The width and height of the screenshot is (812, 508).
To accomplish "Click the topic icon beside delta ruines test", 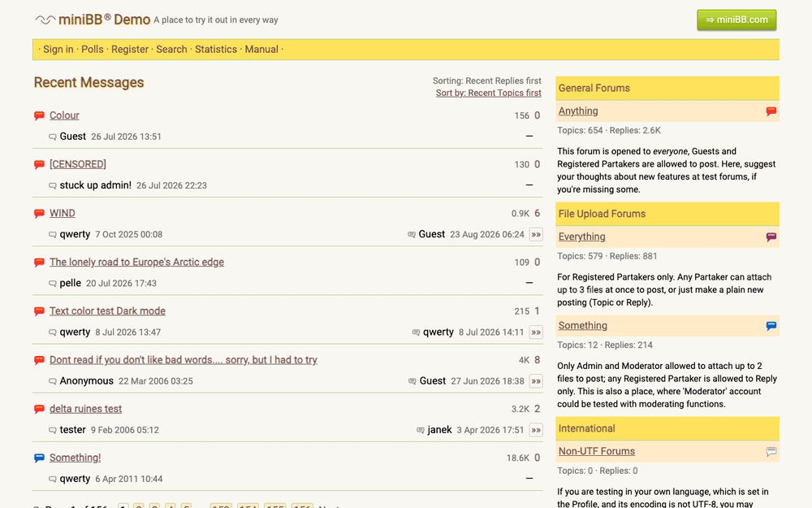I will (39, 409).
